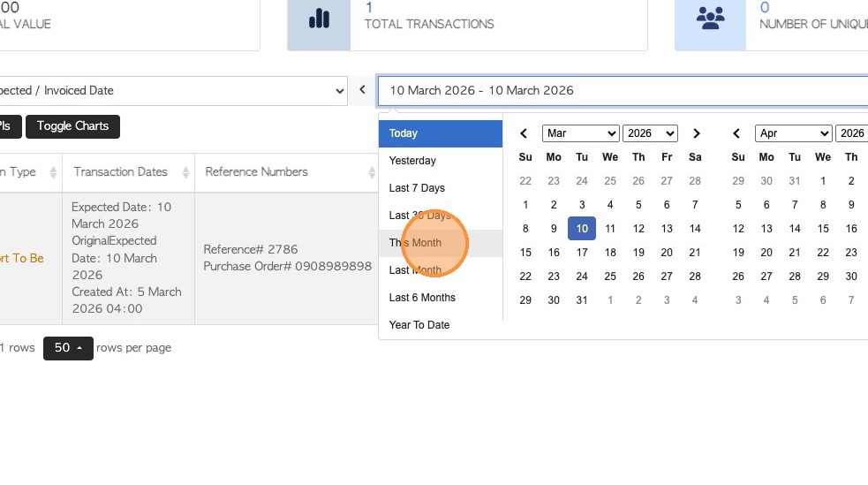Screen dimensions: 868x485
Task: Go to next month arrow beside 2026
Action: (x=697, y=133)
